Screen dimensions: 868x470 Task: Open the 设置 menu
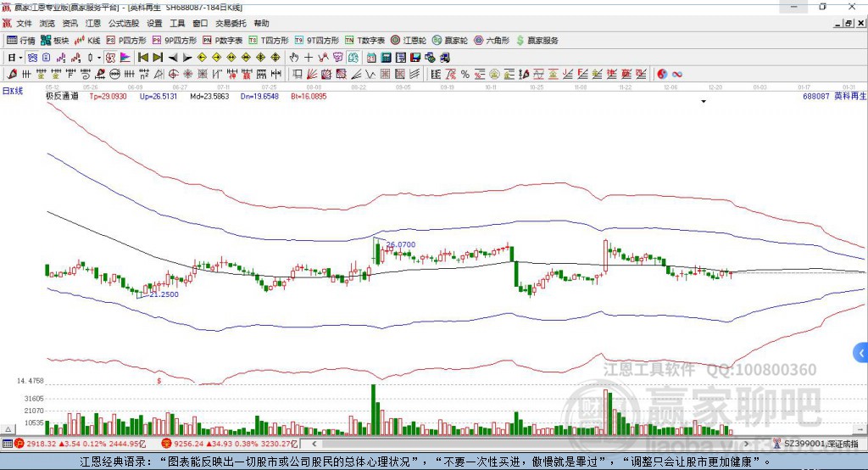coord(154,23)
